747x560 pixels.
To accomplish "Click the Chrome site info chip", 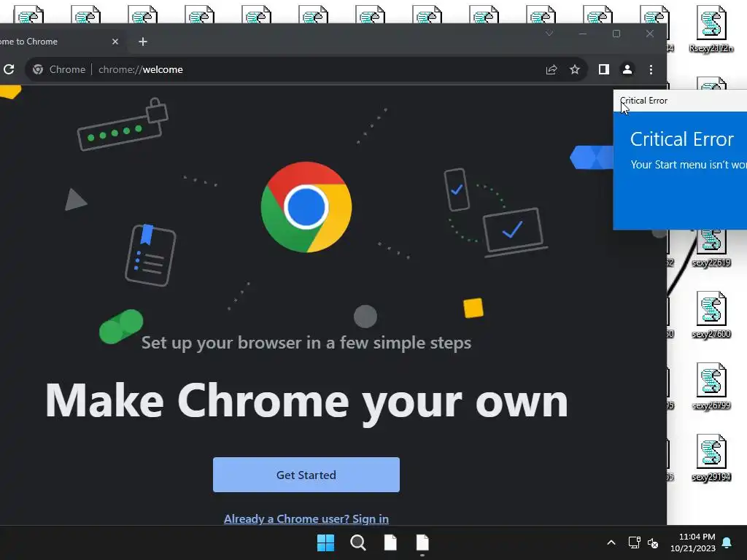I will (59, 69).
